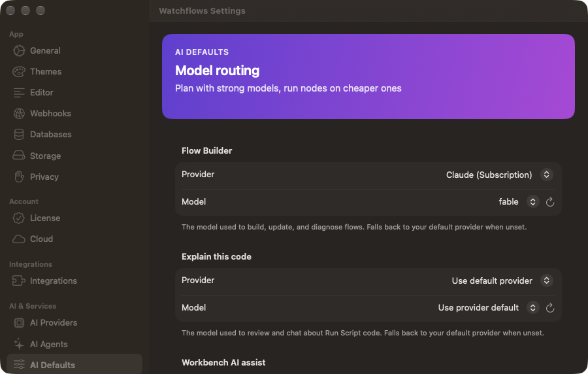Screen dimensions: 588x374
Task: Close the Watchflows Settings window
Action: (x=10, y=10)
